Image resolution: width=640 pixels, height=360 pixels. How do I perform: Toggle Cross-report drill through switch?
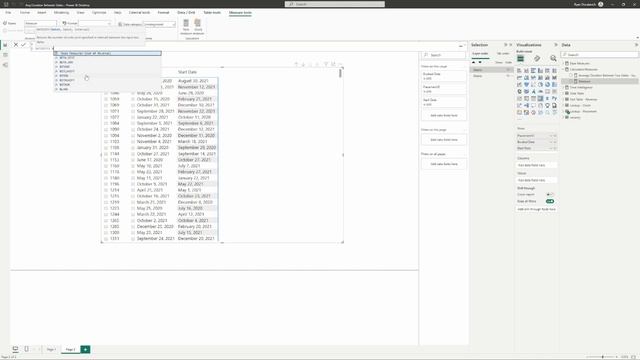[550, 194]
